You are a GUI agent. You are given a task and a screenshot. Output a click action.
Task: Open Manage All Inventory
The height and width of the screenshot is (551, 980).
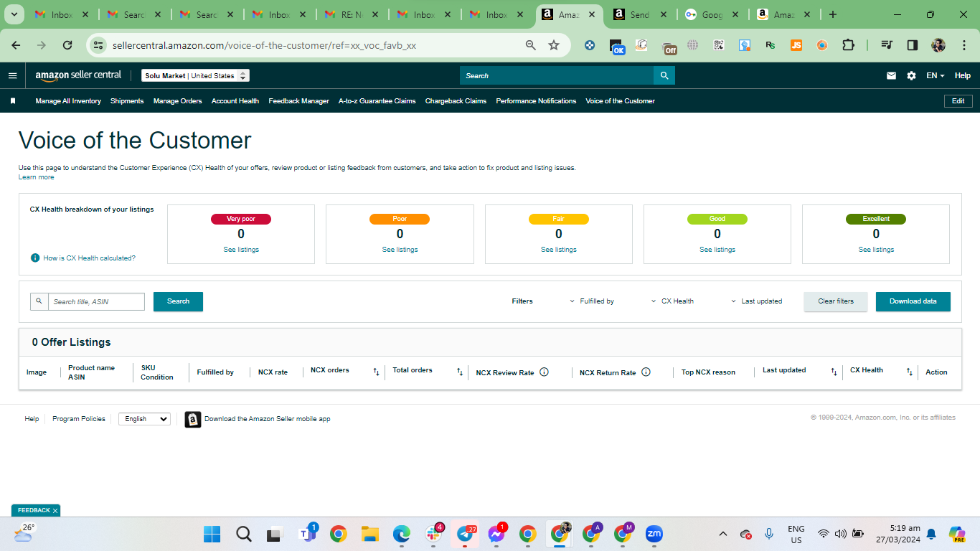click(x=68, y=101)
